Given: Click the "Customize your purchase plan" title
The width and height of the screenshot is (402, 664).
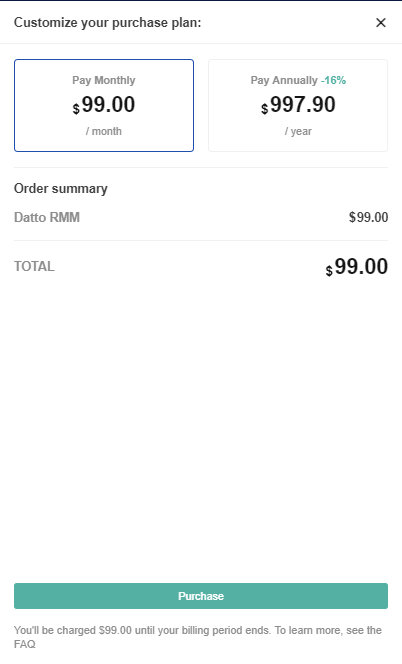Looking at the screenshot, I should [108, 22].
